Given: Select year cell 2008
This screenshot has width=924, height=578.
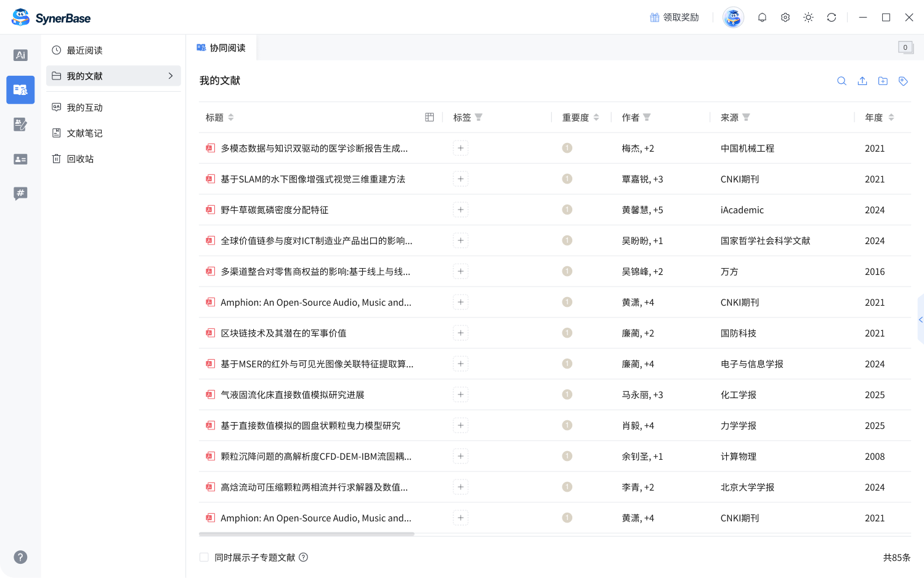Looking at the screenshot, I should pyautogui.click(x=875, y=456).
